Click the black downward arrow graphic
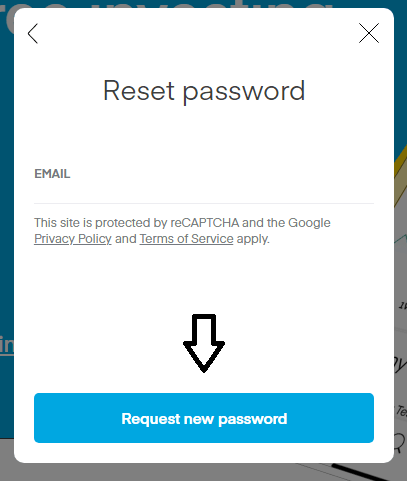407x481 pixels. (204, 343)
